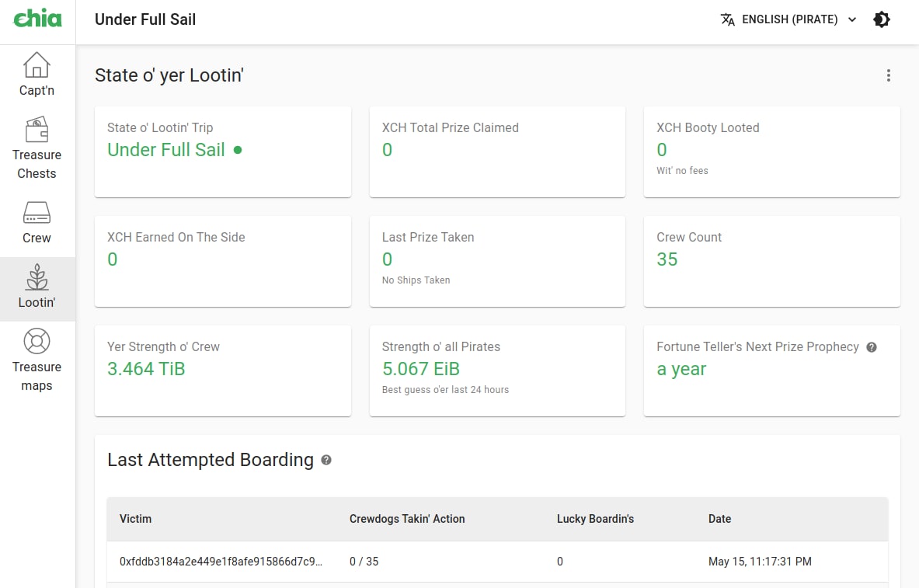919x588 pixels.
Task: Click the Strength o' all Pirates label
Action: 440,347
